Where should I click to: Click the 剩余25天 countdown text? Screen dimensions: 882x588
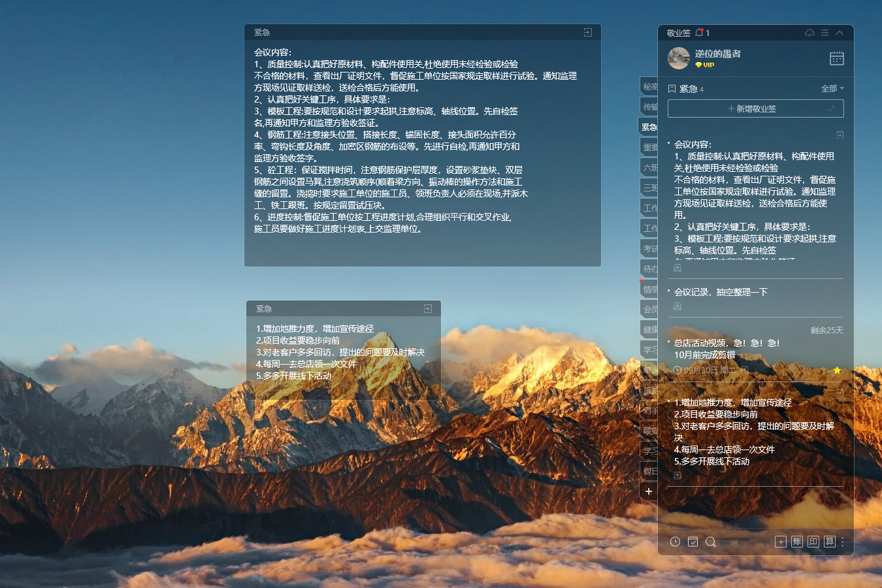pyautogui.click(x=826, y=331)
